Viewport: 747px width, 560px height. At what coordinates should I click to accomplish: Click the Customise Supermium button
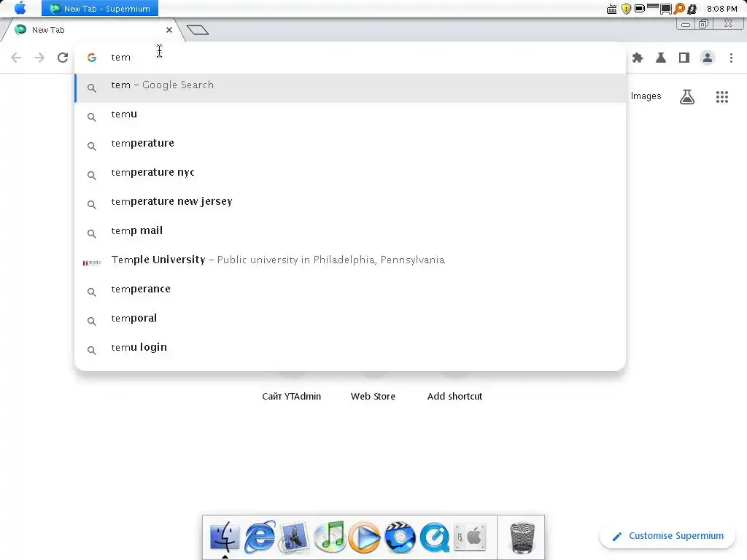(x=667, y=536)
